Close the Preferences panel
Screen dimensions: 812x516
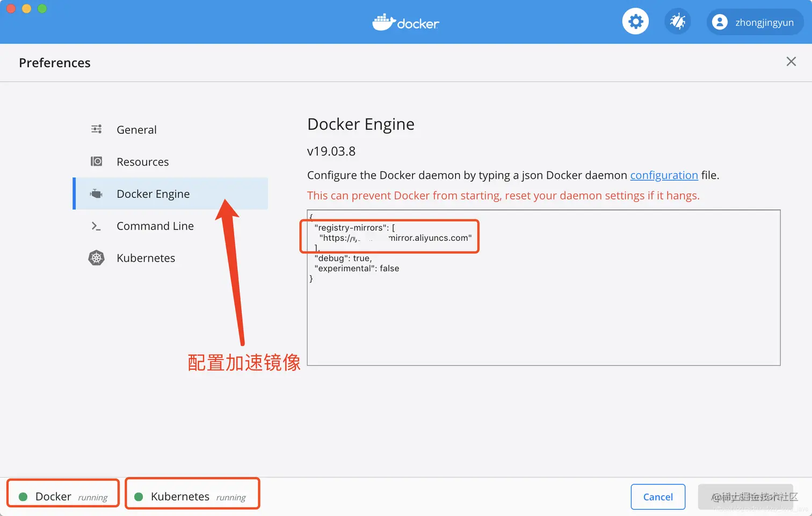[x=791, y=61]
